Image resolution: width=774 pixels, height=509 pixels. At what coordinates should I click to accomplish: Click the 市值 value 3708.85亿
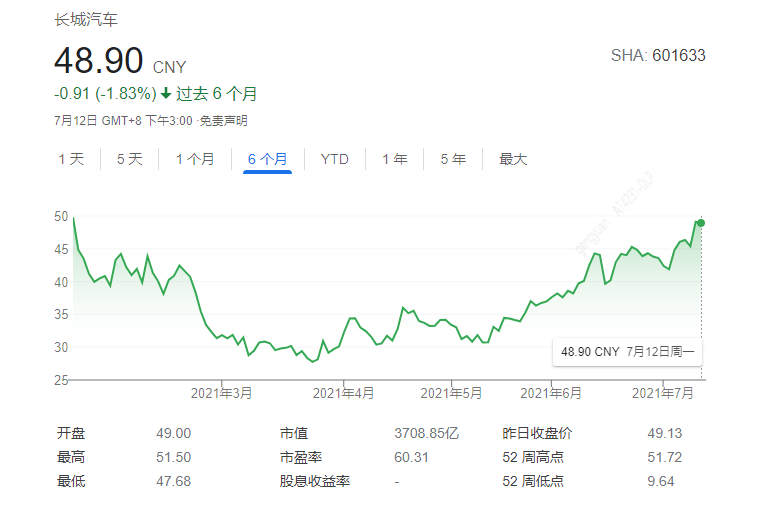(x=426, y=433)
